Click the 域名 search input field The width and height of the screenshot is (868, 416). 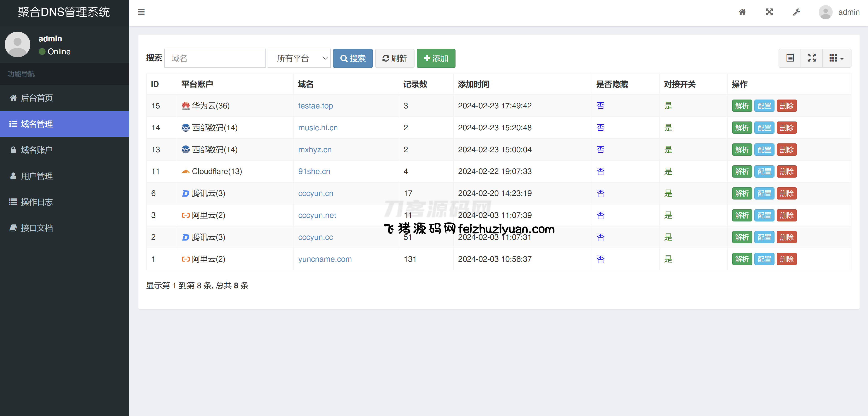coord(215,58)
